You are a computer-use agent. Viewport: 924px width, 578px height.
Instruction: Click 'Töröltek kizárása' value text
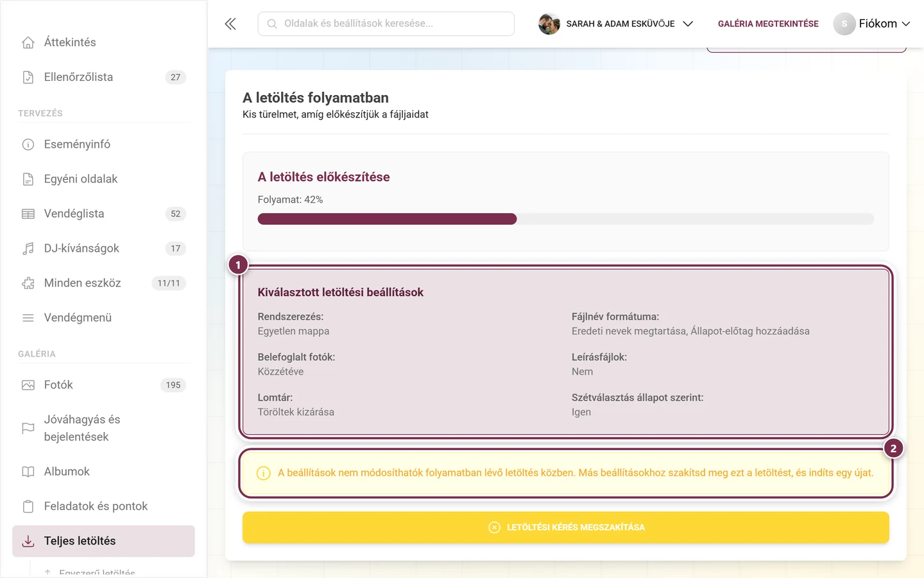point(296,412)
